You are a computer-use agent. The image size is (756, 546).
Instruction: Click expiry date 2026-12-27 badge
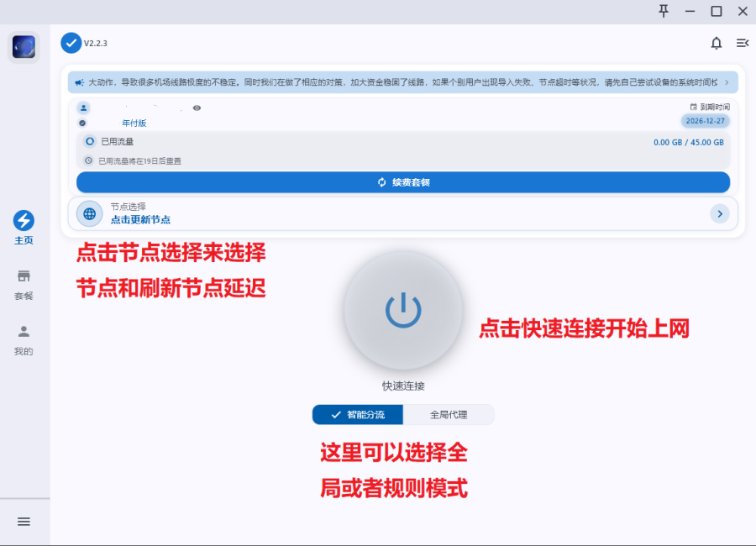click(x=705, y=121)
